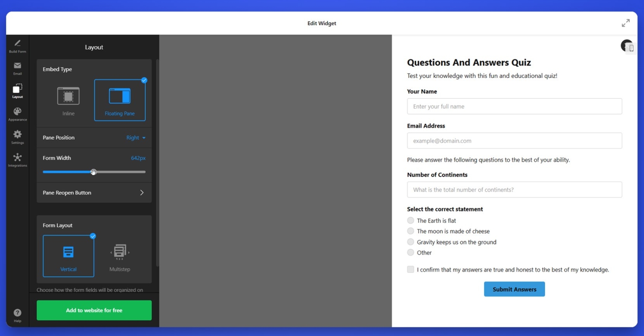This screenshot has height=336, width=644.
Task: Open the Integrations panel
Action: (x=17, y=159)
